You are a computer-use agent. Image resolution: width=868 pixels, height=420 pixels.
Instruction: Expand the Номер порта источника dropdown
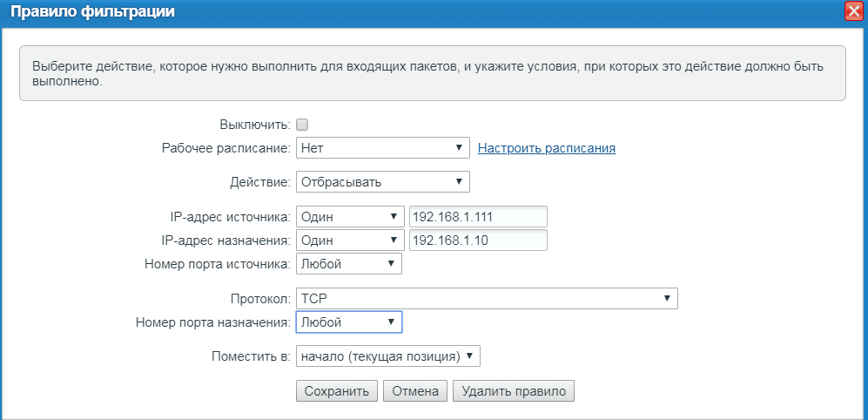pos(348,264)
